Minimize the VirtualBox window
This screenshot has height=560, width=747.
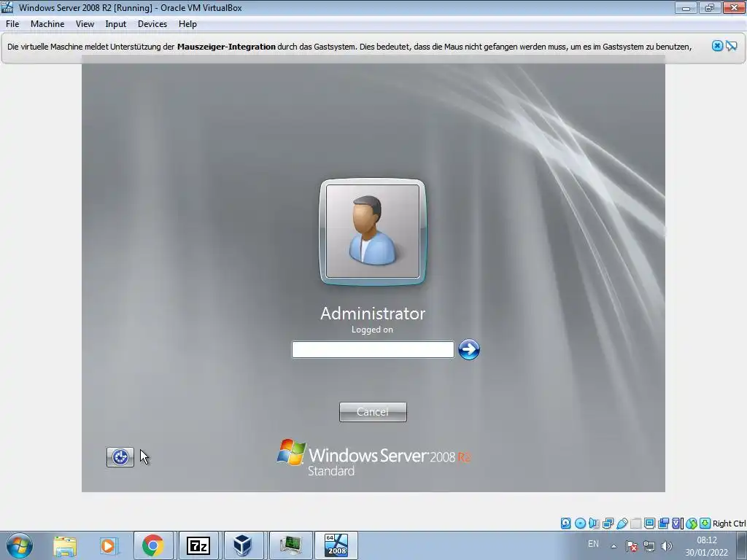[686, 7]
